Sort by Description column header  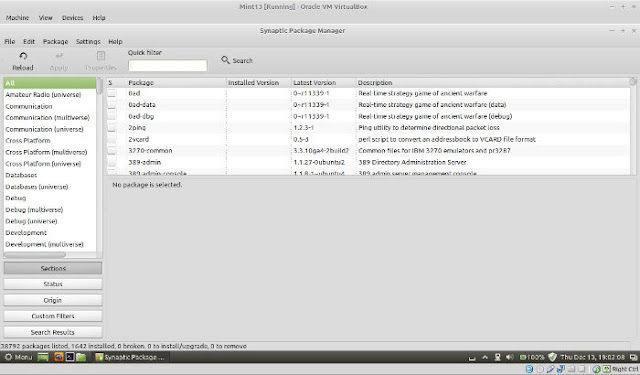pos(493,82)
